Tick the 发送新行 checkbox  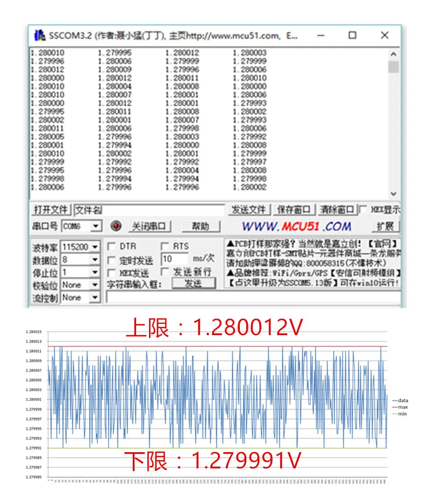click(x=165, y=272)
